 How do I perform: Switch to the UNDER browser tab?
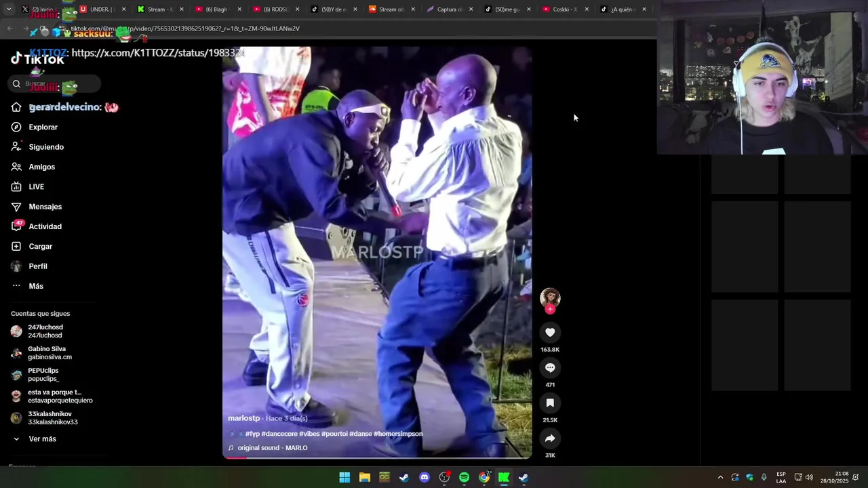click(102, 9)
